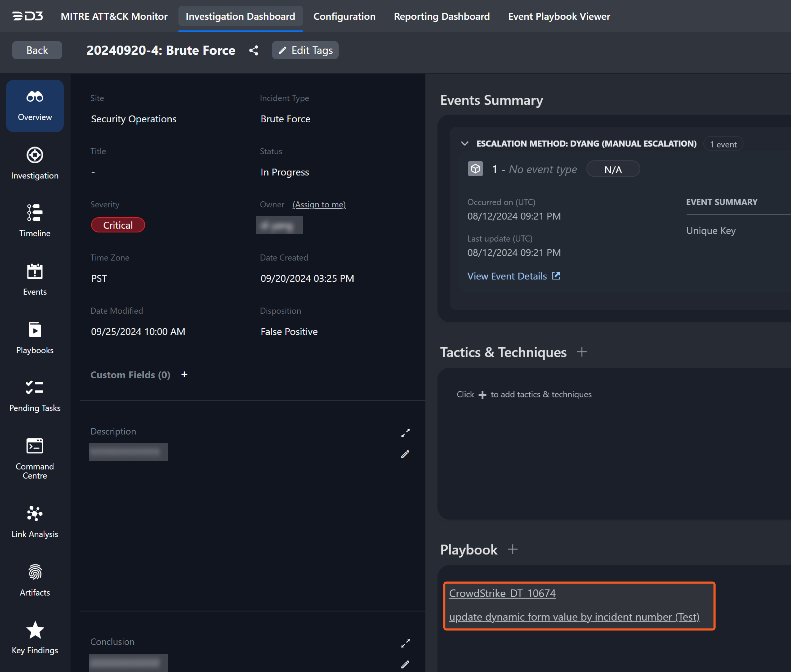Image resolution: width=791 pixels, height=672 pixels.
Task: Add a Playbook using plus icon
Action: 513,549
